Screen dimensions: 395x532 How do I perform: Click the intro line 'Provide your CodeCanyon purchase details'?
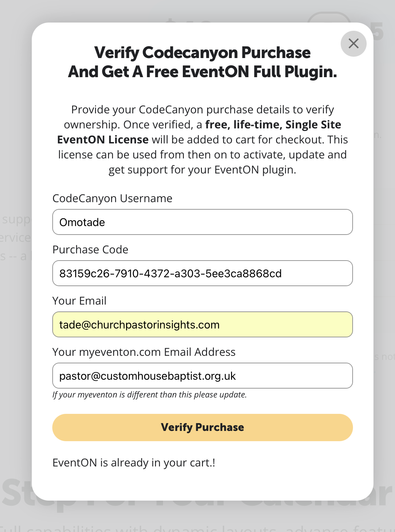coord(202,110)
